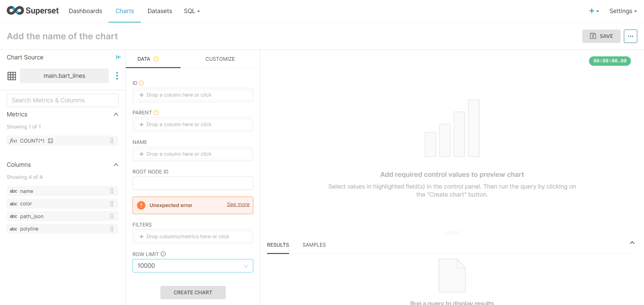Screen dimensions: 644x305
Task: Click the main.bart_lines dataset name
Action: [x=64, y=76]
